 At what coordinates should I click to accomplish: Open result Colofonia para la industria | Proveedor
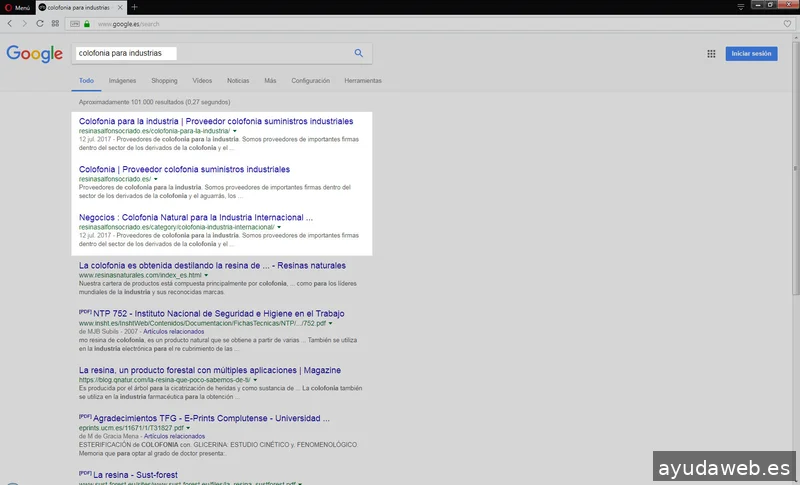click(216, 121)
